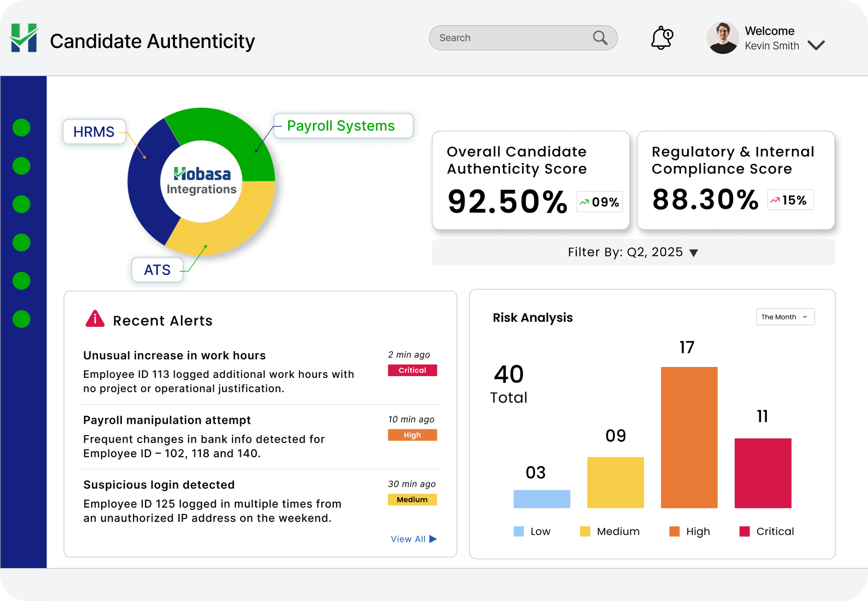Click the red trend arrow beside 15%
Image resolution: width=868 pixels, height=601 pixels.
click(x=775, y=200)
